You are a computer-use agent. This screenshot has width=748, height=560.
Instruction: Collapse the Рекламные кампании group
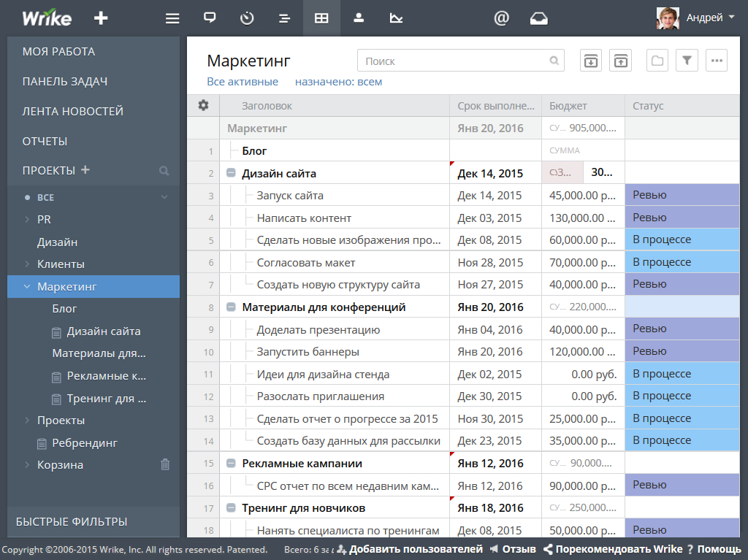231,463
